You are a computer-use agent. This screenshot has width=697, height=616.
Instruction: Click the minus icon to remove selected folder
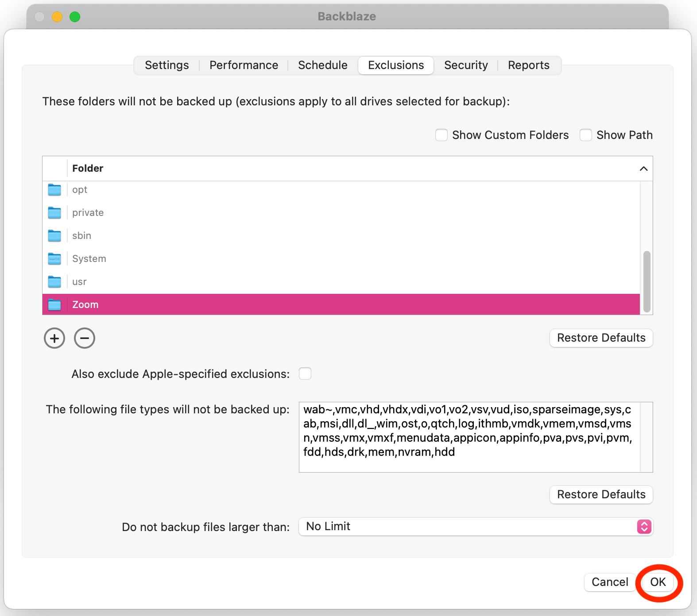tap(85, 339)
